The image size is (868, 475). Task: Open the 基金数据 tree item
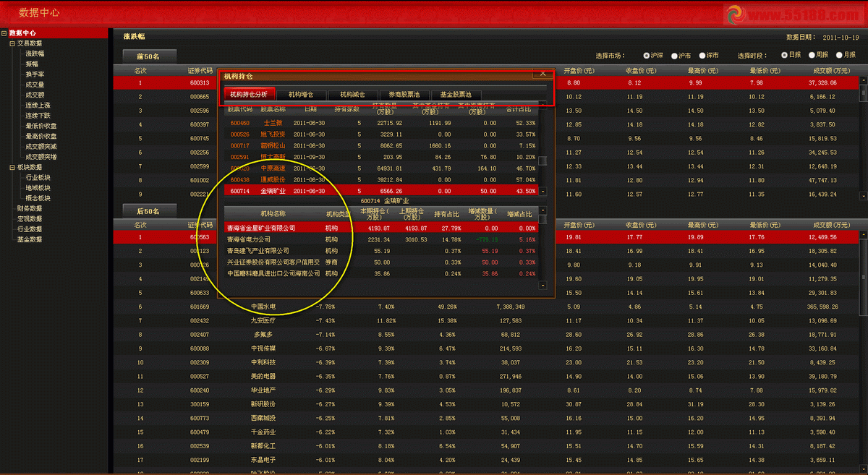pos(30,239)
